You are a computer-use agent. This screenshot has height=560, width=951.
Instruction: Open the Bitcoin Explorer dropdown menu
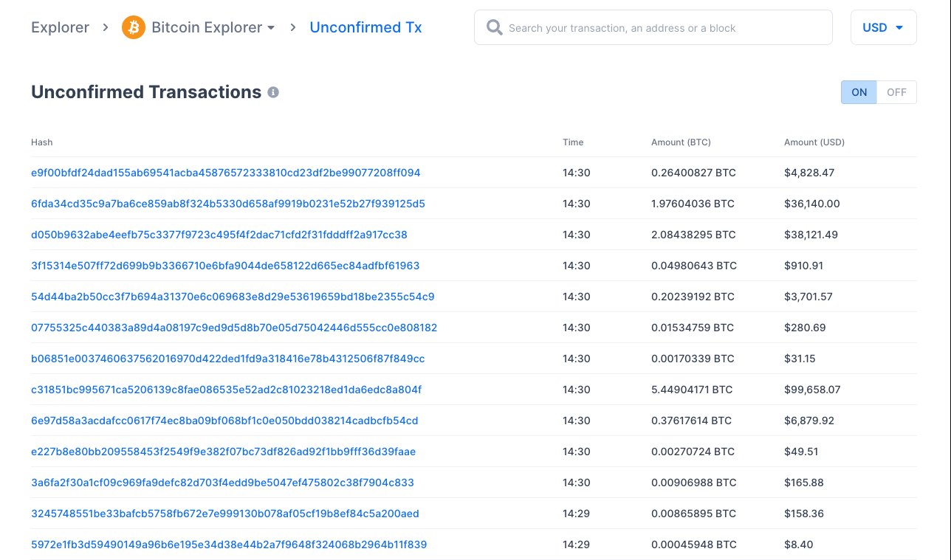point(207,27)
